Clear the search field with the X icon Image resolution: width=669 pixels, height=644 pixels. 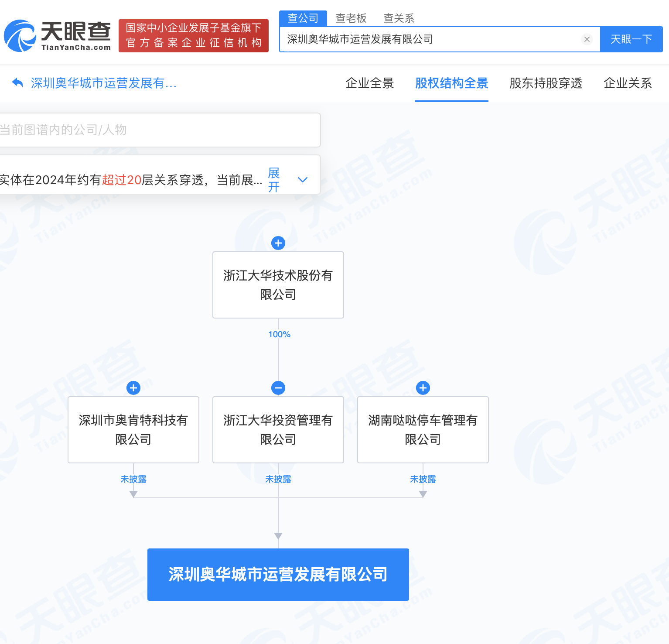tap(587, 39)
